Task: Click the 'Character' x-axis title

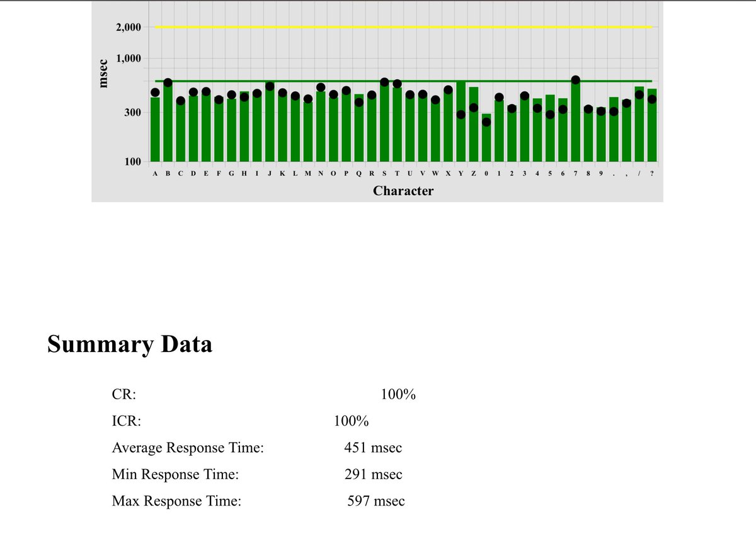Action: coord(403,191)
